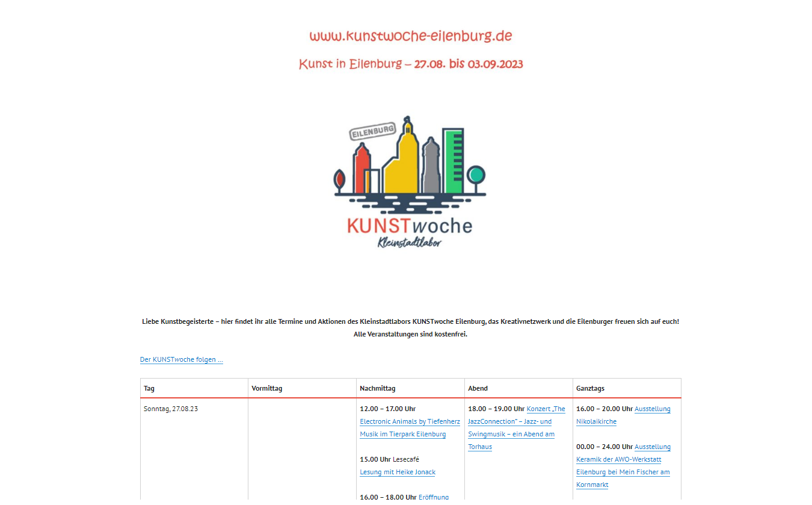Click the '00.00 – 24.00 Uhr' time text

(x=604, y=447)
